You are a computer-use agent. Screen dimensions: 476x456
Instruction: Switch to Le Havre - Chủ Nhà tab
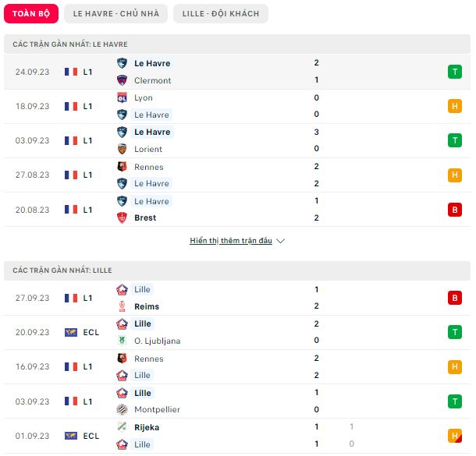tap(115, 14)
